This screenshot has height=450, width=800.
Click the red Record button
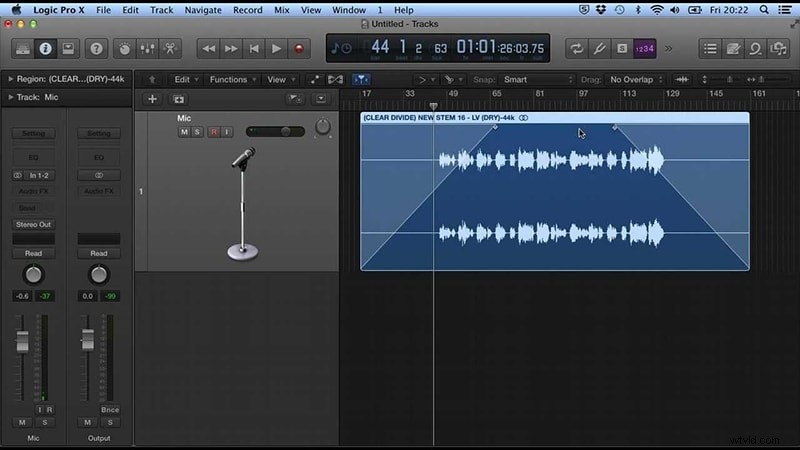point(299,48)
